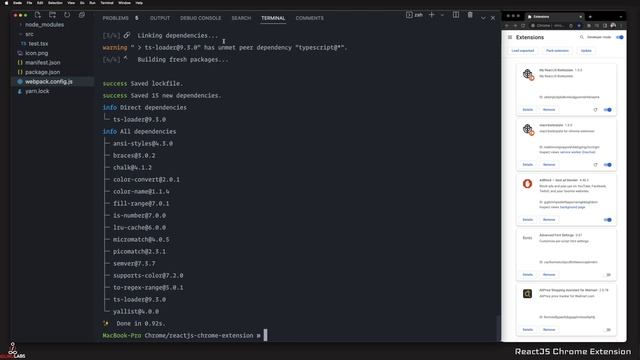The image size is (640, 360).
Task: Click the service worker link on second extension
Action: click(x=577, y=152)
